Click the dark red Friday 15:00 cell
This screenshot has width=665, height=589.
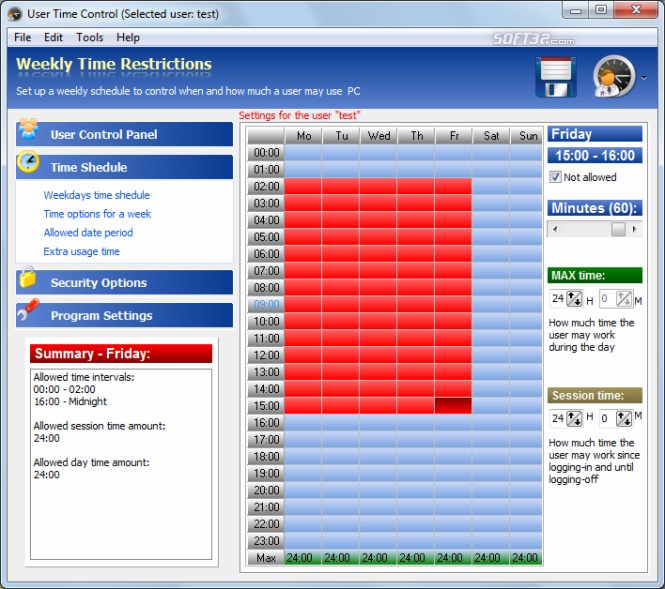[453, 406]
